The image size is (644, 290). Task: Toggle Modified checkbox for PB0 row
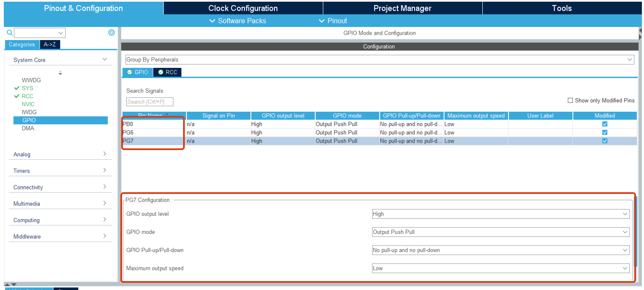pos(604,124)
